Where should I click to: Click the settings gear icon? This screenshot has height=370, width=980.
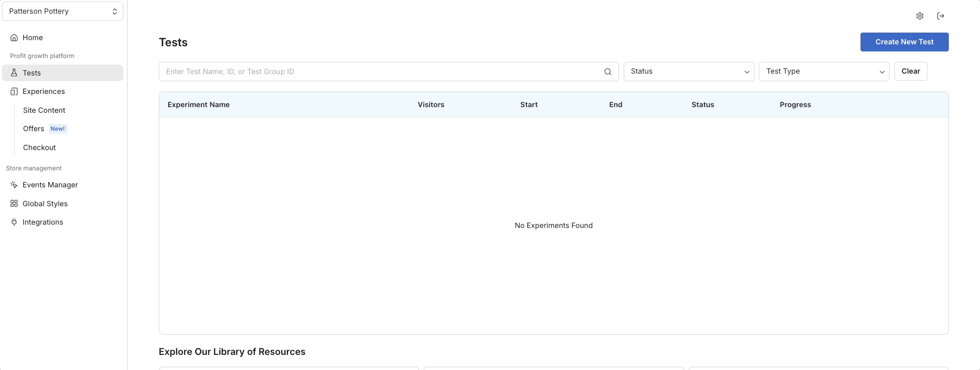point(920,16)
